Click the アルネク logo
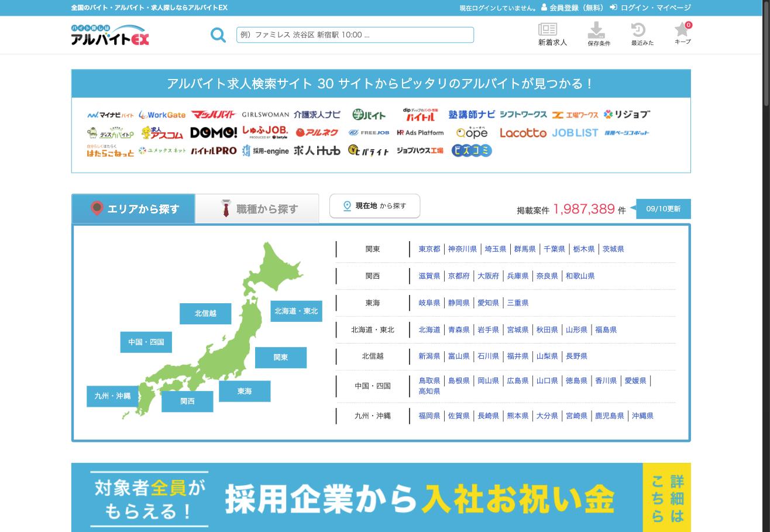This screenshot has width=770, height=532. [317, 133]
